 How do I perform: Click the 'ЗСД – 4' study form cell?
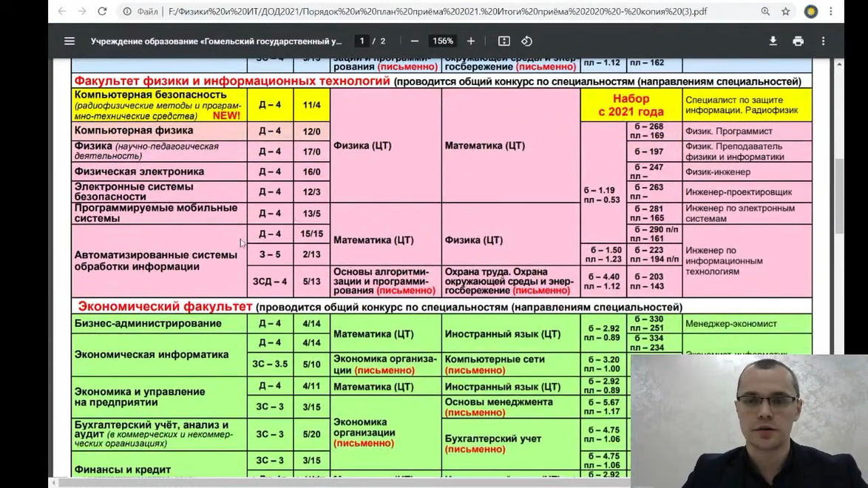click(x=270, y=282)
